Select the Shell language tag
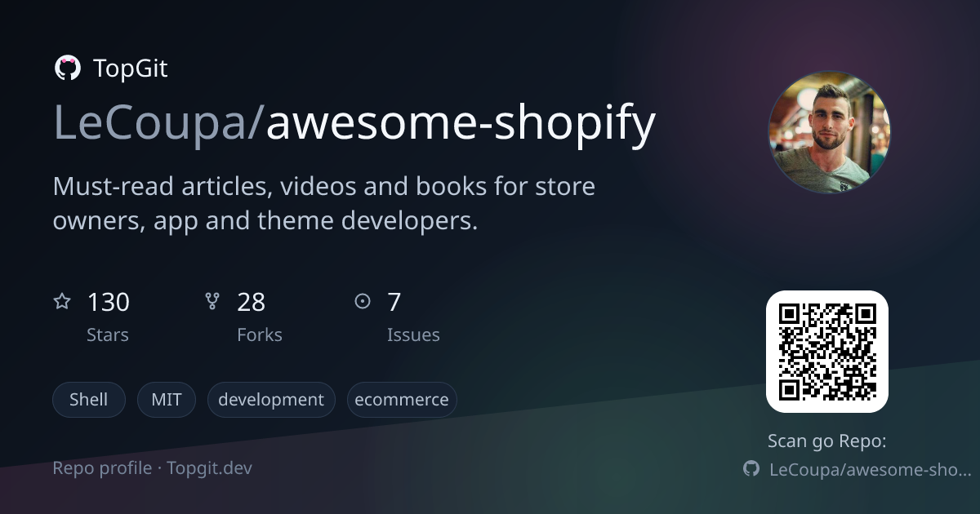Image resolution: width=980 pixels, height=514 pixels. pyautogui.click(x=89, y=400)
